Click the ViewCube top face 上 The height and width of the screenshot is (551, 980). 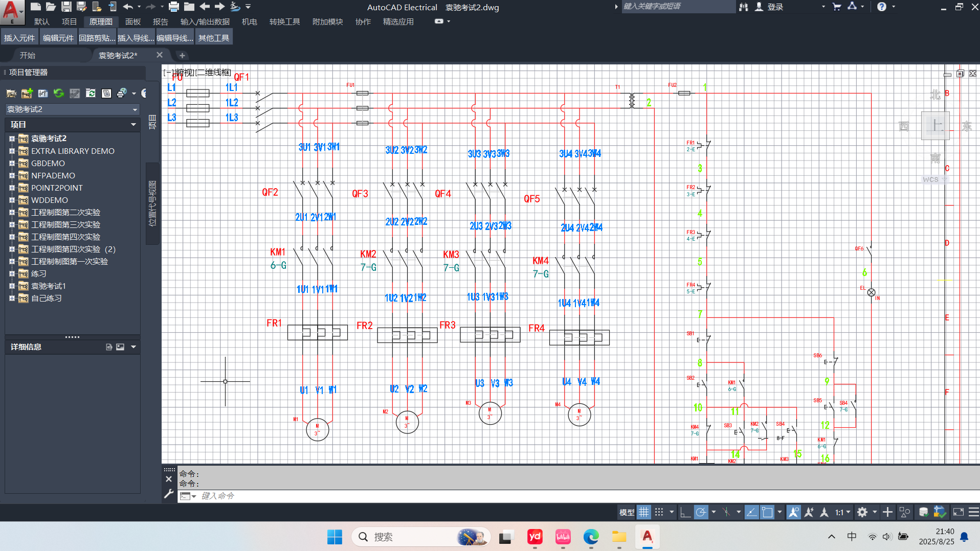click(x=936, y=125)
